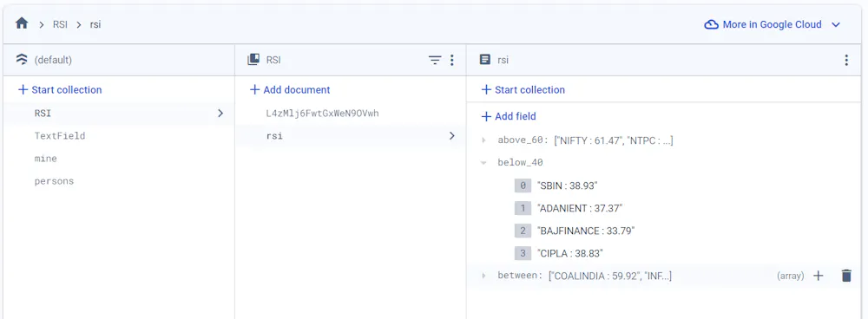Screen dimensions: 868x319
Task: Expand RSI collection chevron
Action: pos(220,114)
